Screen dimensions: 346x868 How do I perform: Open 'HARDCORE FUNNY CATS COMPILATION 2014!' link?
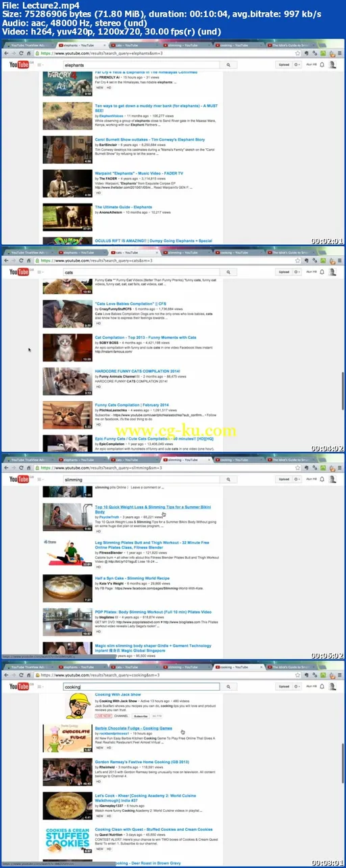[139, 370]
